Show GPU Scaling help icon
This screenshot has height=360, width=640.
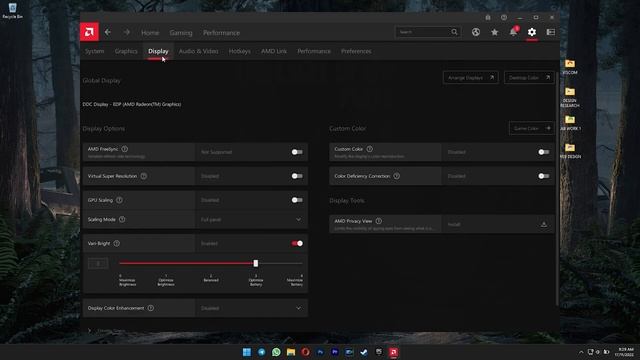(119, 200)
